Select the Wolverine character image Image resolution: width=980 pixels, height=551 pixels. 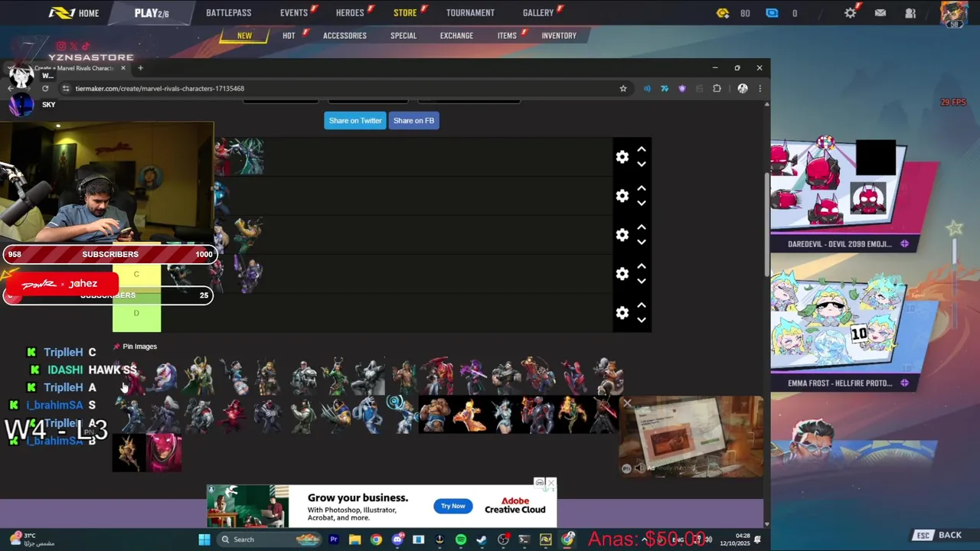click(x=337, y=415)
